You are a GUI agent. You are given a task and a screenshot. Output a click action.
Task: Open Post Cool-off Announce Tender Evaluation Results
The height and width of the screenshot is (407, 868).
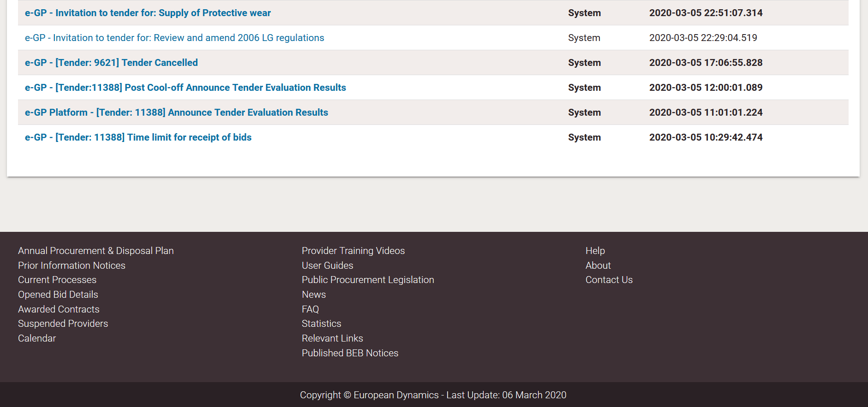point(186,88)
